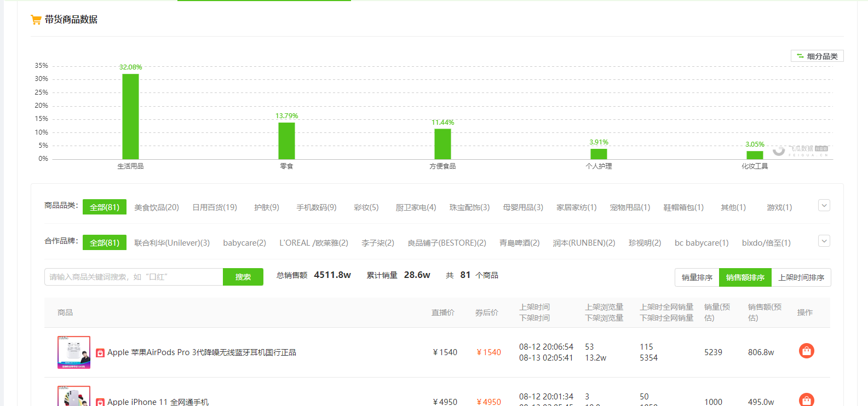This screenshot has height=406, width=868.
Task: Click the orange shopping bag icon in iPhone 11 row
Action: [x=806, y=400]
